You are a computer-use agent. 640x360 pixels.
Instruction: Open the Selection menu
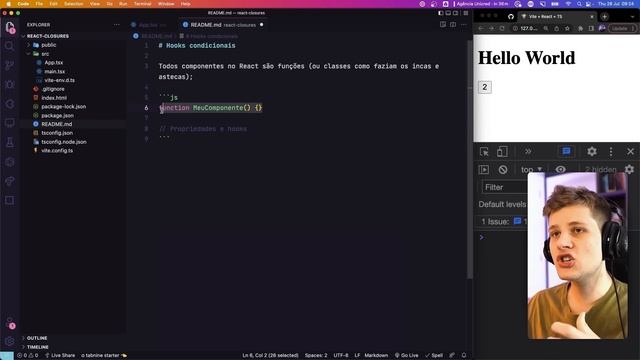coord(74,4)
